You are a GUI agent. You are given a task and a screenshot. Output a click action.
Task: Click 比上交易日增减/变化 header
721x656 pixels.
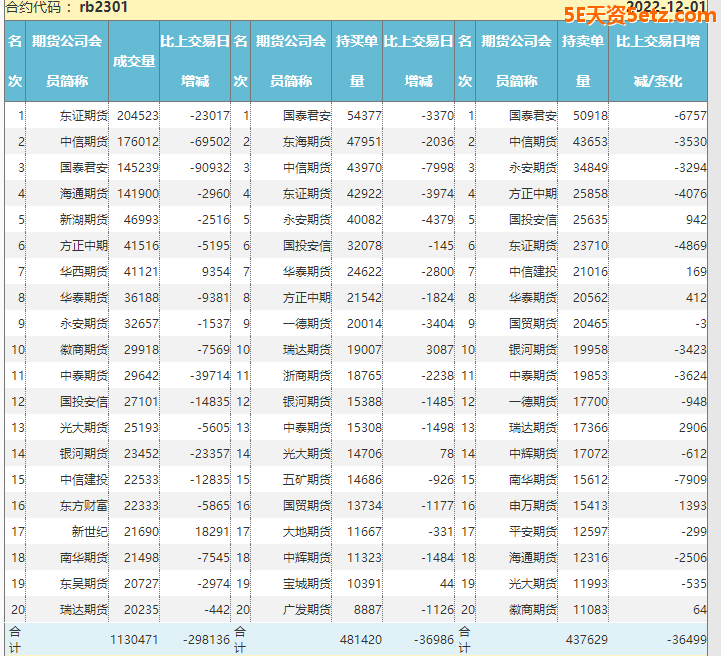click(x=658, y=61)
